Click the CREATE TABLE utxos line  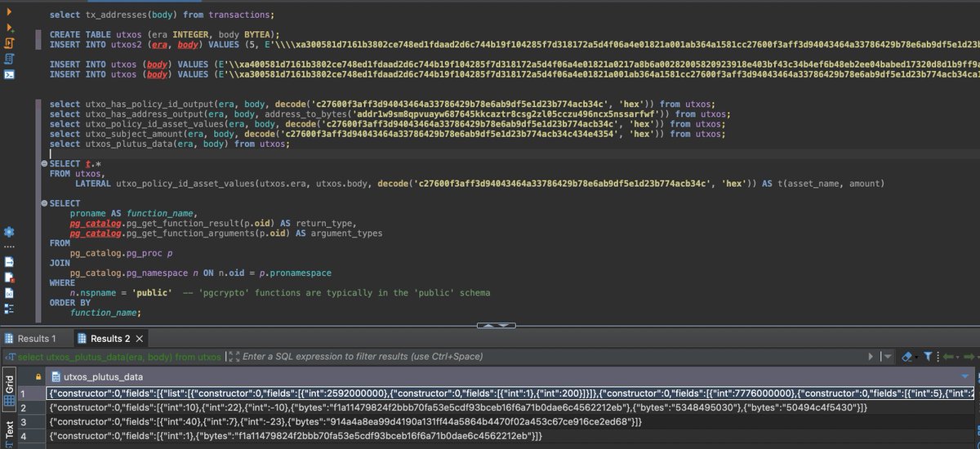point(164,34)
